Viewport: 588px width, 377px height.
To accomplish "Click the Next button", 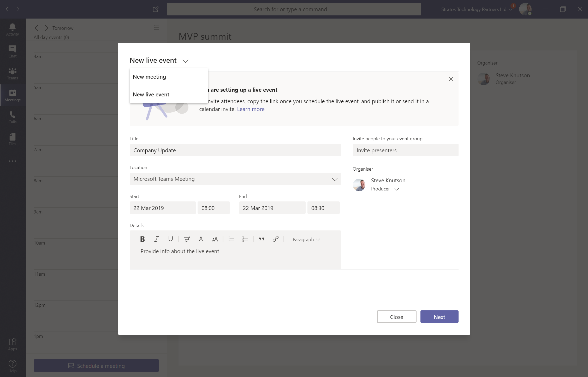I will (439, 316).
